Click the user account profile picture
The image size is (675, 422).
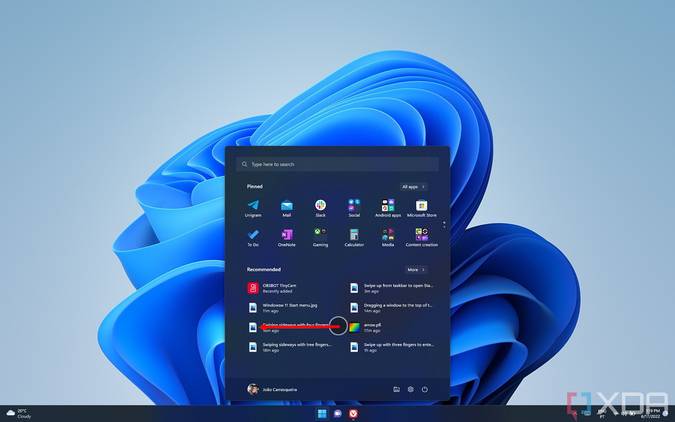[253, 389]
